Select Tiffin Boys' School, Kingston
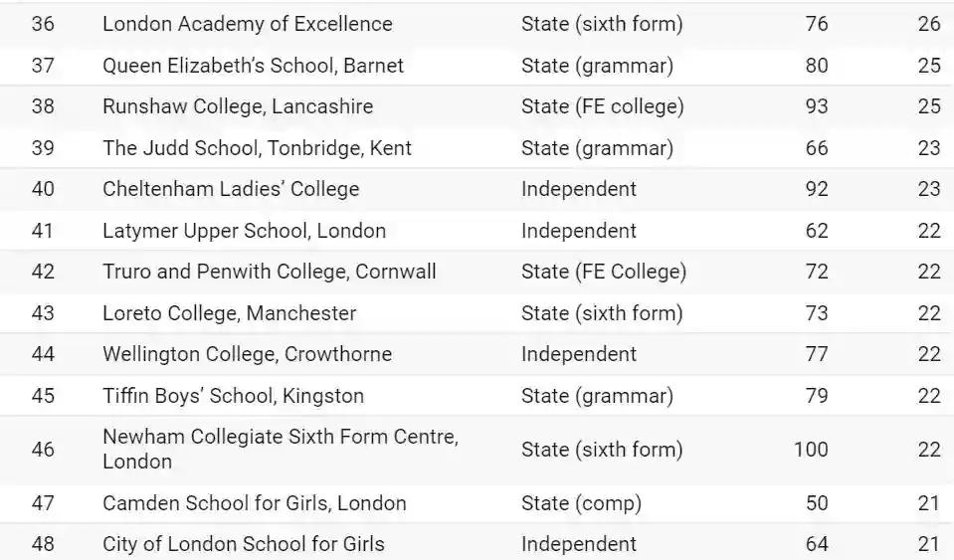This screenshot has height=560, width=954. pyautogui.click(x=233, y=396)
